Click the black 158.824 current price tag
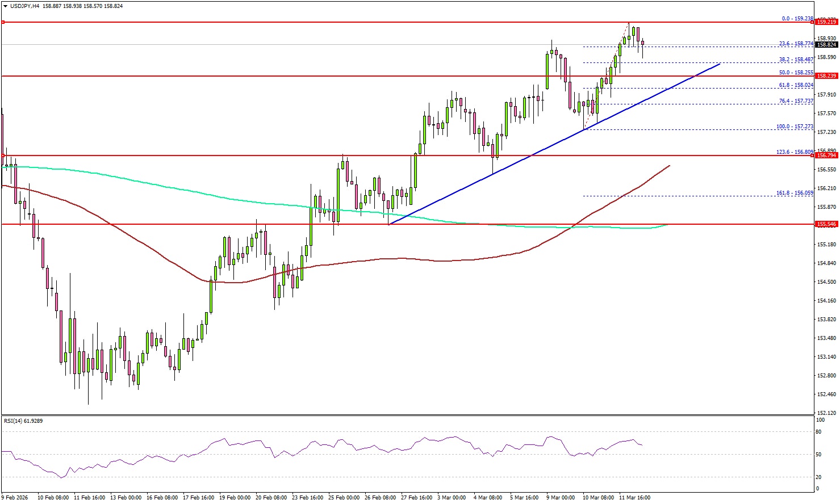The height and width of the screenshot is (504, 840). tap(826, 44)
